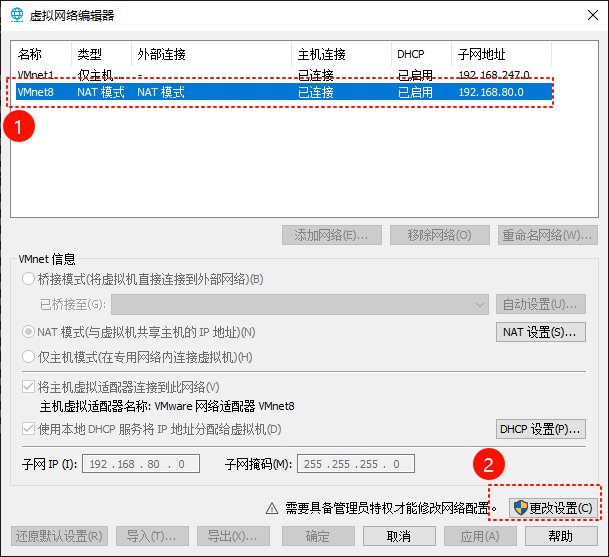This screenshot has height=557, width=609.
Task: Click 已启用 DHCP cell in VMnet8 row
Action: point(415,92)
